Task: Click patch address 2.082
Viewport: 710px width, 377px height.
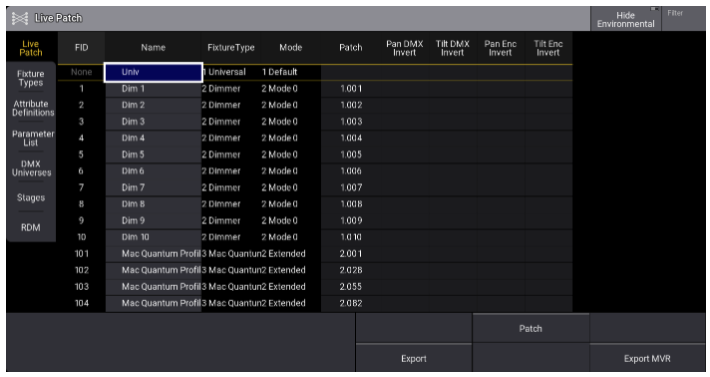Action: [x=351, y=303]
